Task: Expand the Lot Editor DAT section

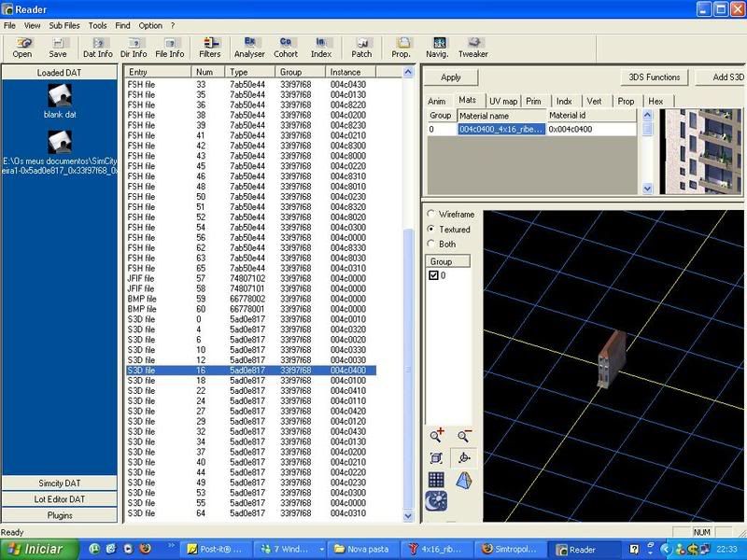Action: (60, 499)
